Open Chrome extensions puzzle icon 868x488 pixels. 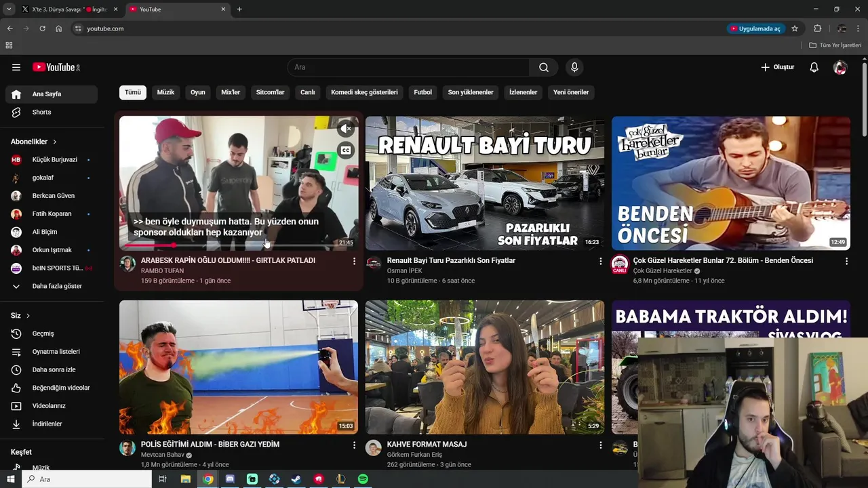click(818, 28)
